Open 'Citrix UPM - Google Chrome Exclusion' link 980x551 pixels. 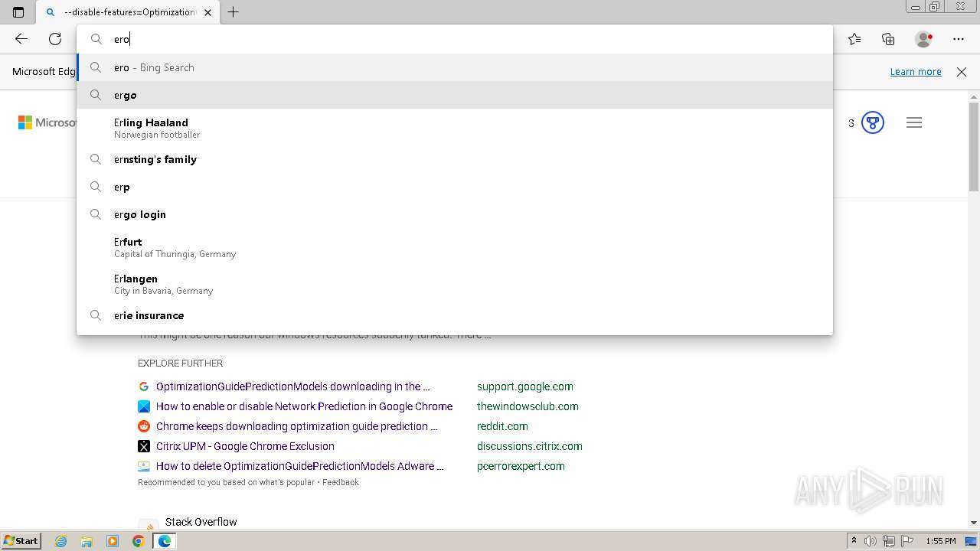(x=245, y=446)
